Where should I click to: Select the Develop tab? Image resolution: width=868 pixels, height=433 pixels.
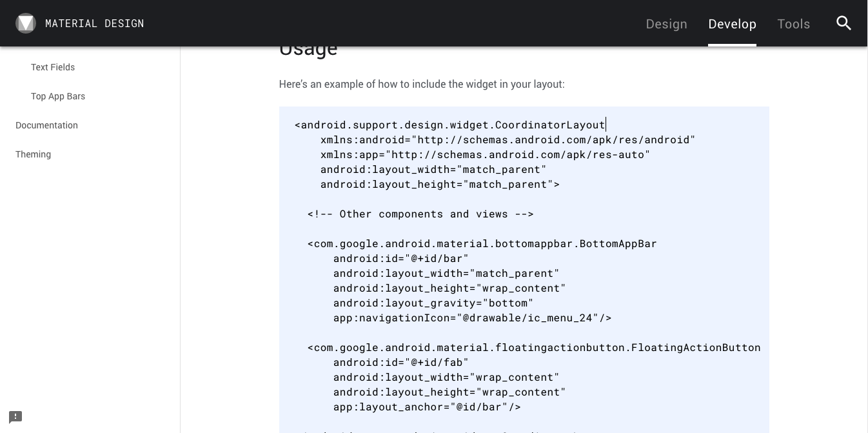pyautogui.click(x=732, y=24)
